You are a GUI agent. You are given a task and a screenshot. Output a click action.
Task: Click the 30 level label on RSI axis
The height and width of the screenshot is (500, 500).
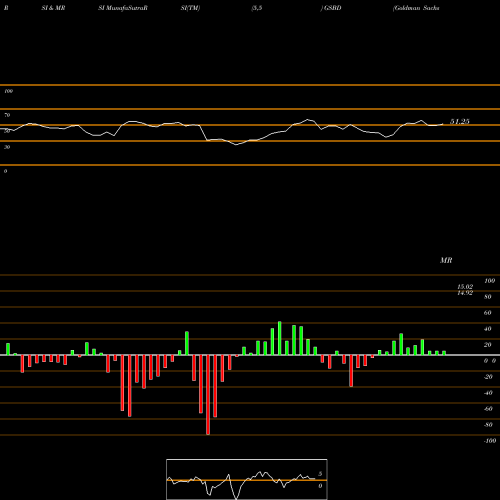coord(7,147)
